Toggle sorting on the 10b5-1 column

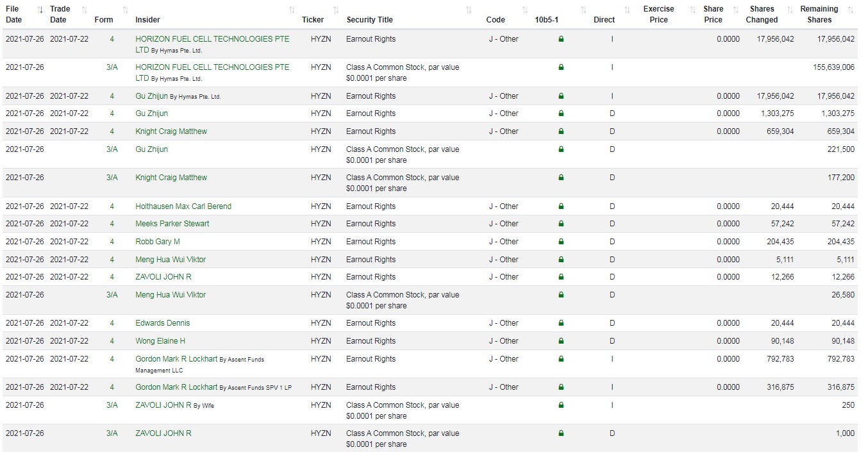click(x=583, y=10)
